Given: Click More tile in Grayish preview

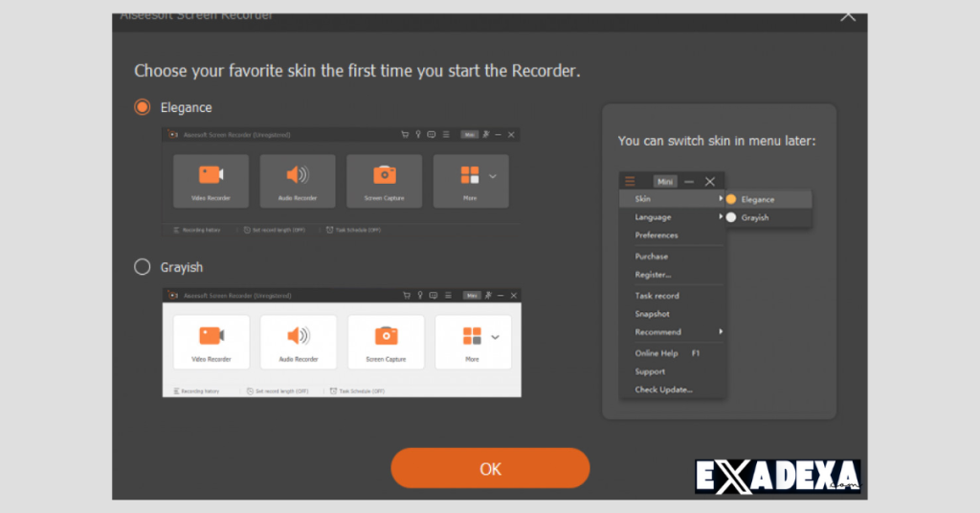Looking at the screenshot, I should (x=472, y=342).
